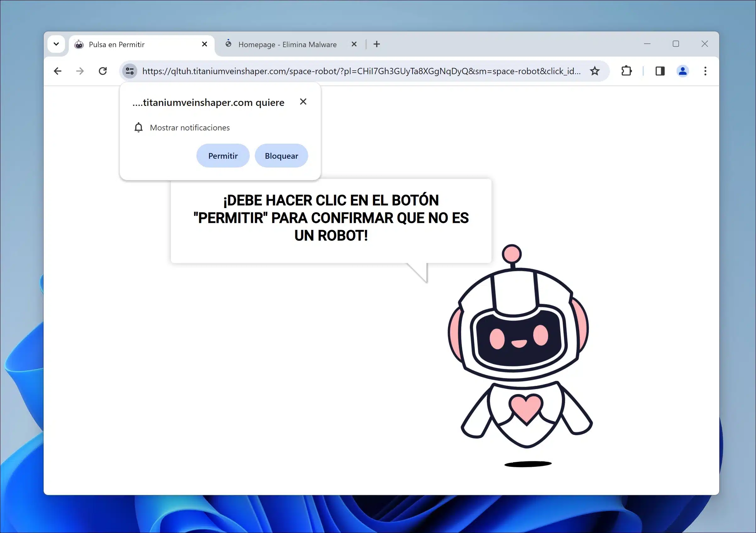This screenshot has height=533, width=756.
Task: Bookmark this page with star icon
Action: pyautogui.click(x=595, y=71)
